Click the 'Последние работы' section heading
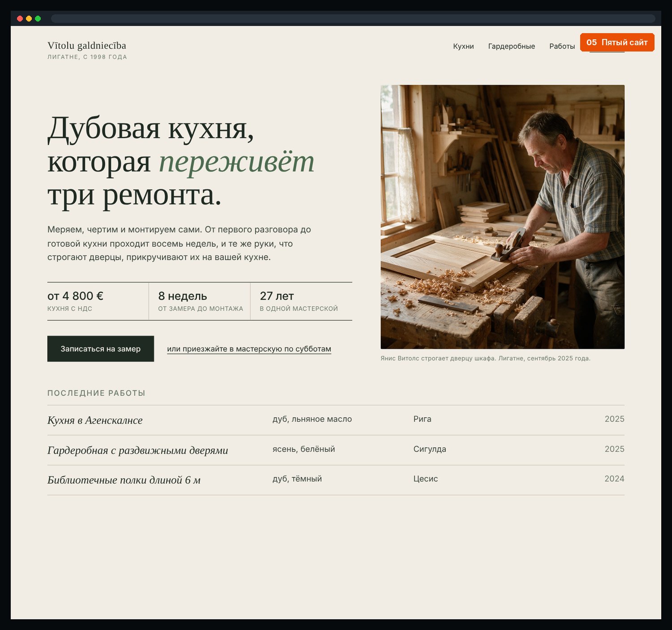This screenshot has width=672, height=630. [96, 393]
